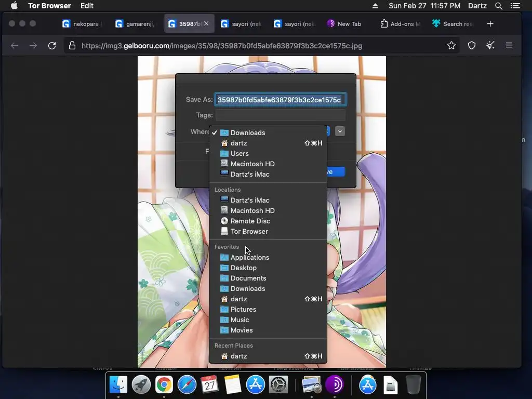Screen dimensions: 532x399
Task: Select Pictures under Favorites
Action: click(268, 310)
